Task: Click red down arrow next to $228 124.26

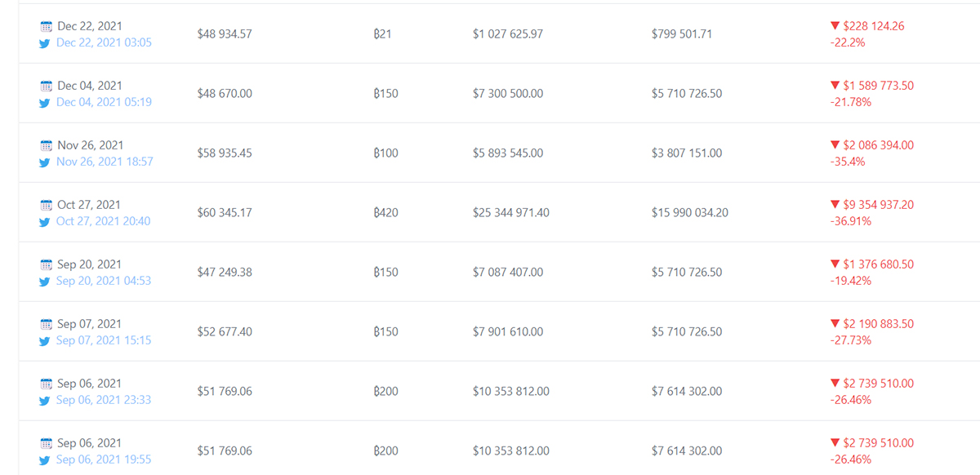Action: click(x=835, y=26)
